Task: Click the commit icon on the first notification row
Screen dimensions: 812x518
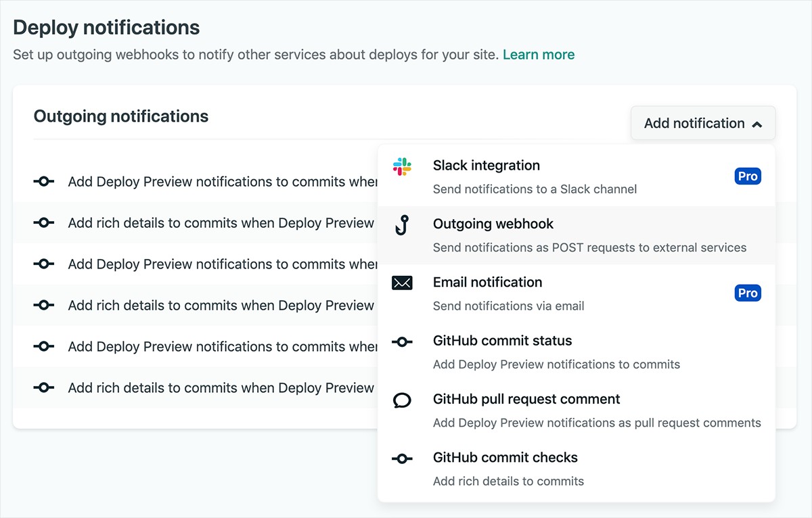Action: point(43,181)
